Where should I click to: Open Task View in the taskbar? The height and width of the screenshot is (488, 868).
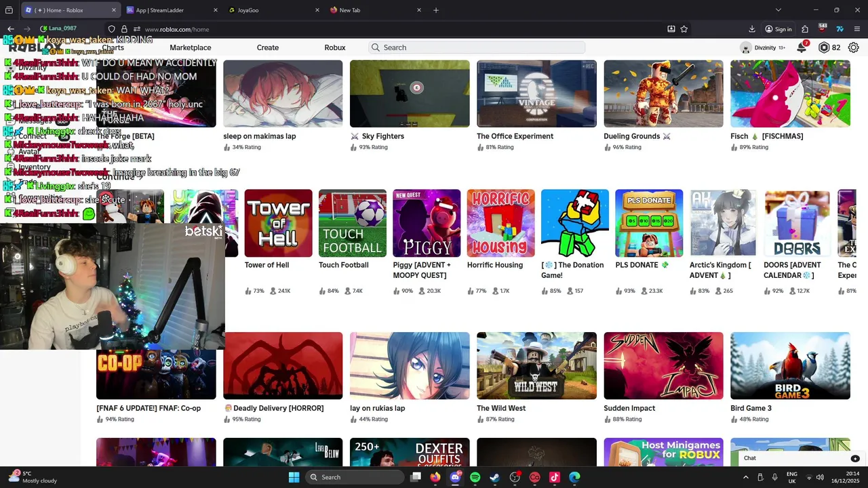(416, 477)
